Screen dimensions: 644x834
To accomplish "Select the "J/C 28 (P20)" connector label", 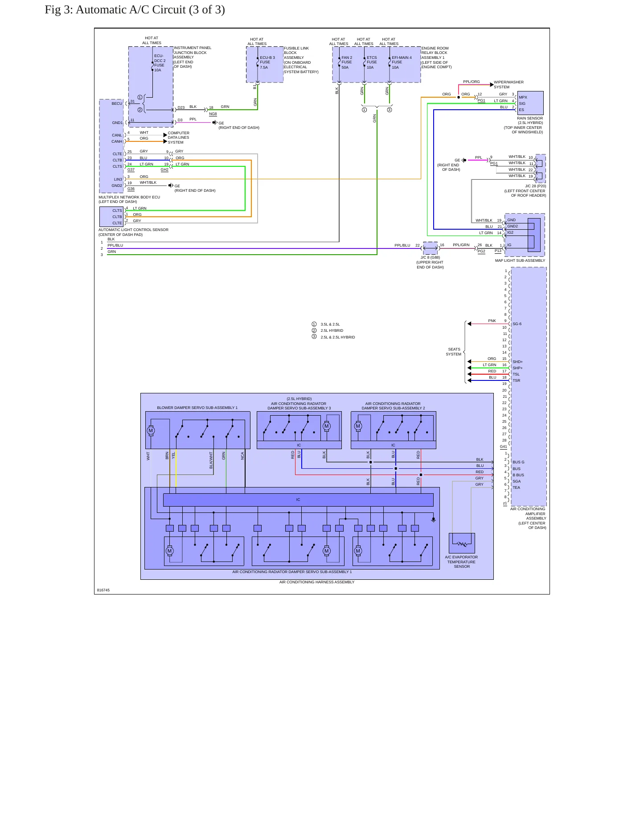I will click(x=535, y=186).
